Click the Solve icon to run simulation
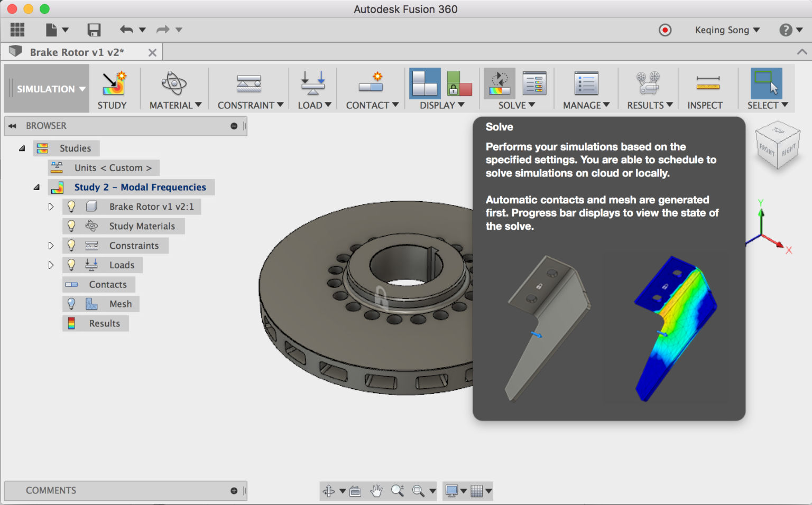The image size is (812, 505). pyautogui.click(x=499, y=83)
